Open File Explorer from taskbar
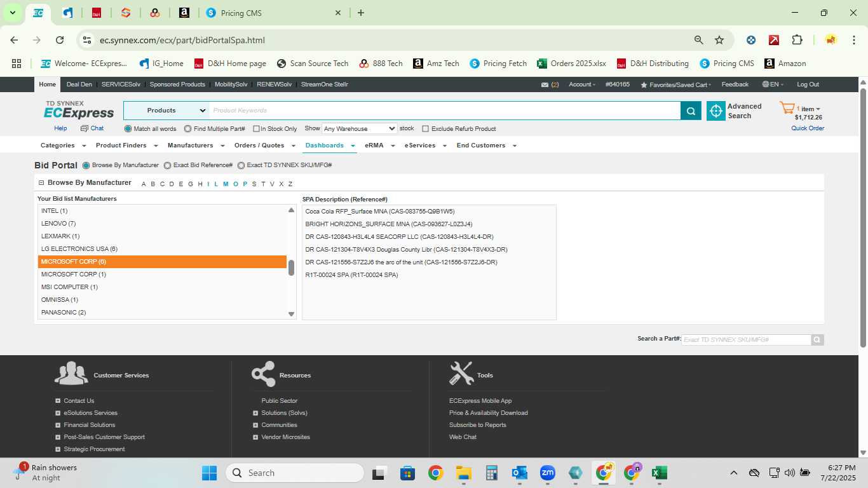This screenshot has height=488, width=868. click(x=463, y=473)
